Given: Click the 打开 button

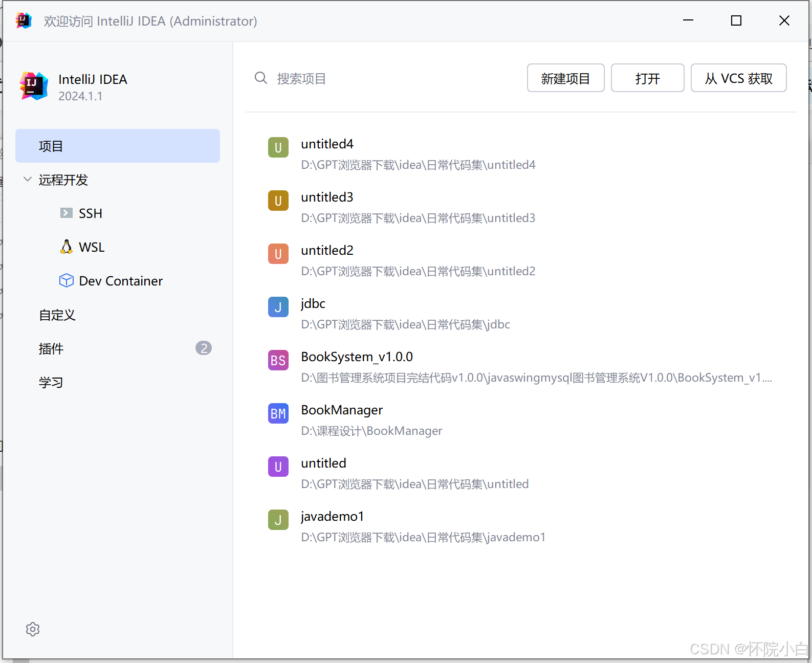Looking at the screenshot, I should click(648, 78).
